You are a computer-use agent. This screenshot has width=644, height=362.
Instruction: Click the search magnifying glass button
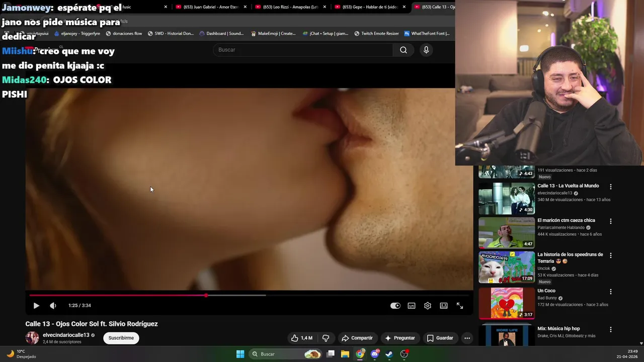[x=404, y=50]
